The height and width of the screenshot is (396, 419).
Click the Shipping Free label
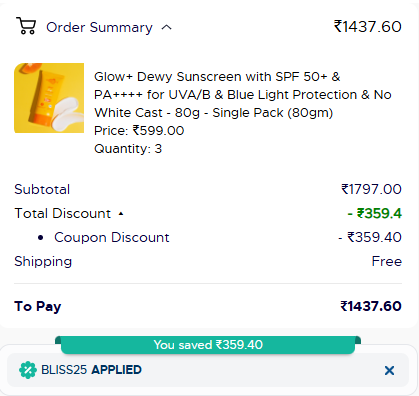pyautogui.click(x=387, y=261)
